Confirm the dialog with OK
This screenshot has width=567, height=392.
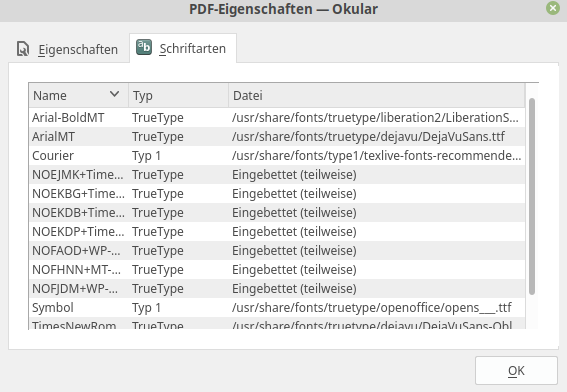pos(516,370)
